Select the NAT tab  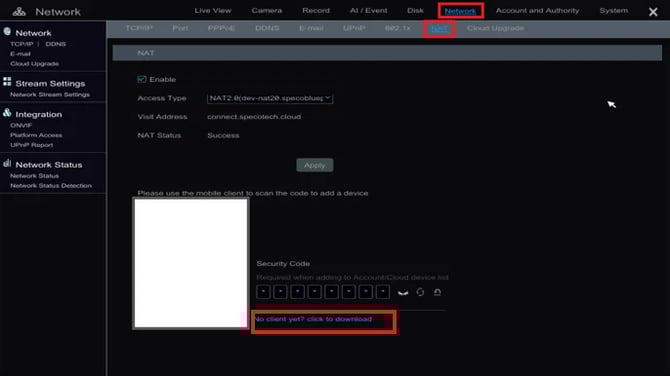439,29
